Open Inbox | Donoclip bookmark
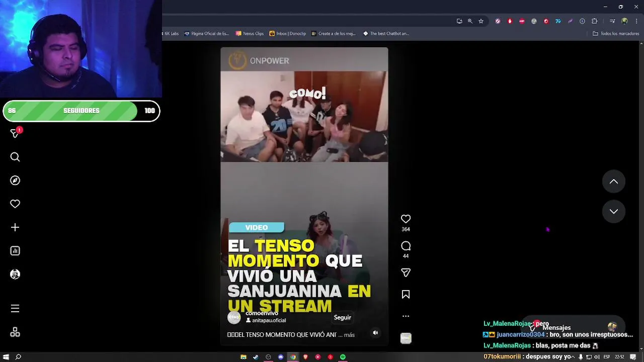 point(287,34)
